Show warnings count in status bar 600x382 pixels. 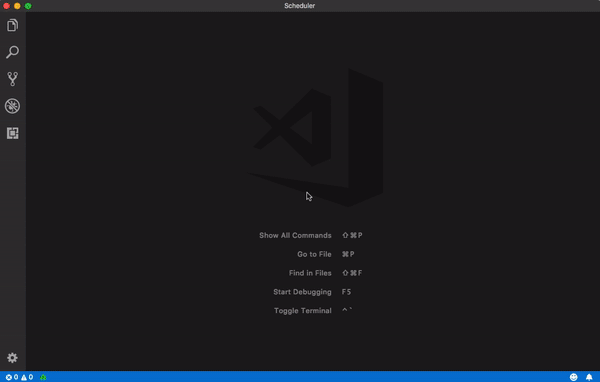coord(27,377)
